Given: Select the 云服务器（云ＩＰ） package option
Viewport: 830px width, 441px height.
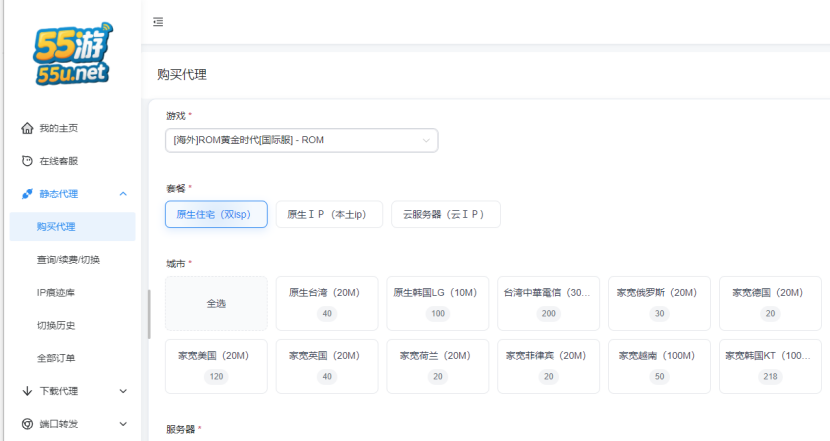Looking at the screenshot, I should coord(445,214).
